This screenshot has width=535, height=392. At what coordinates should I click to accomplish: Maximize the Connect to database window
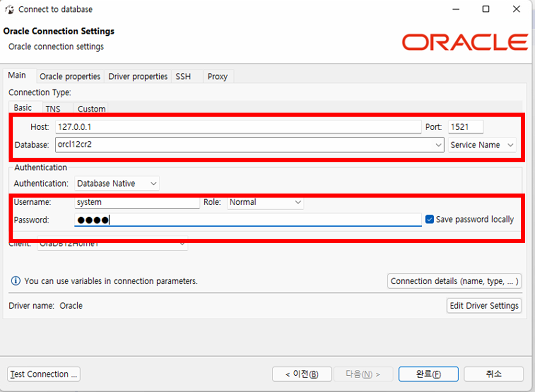[486, 9]
